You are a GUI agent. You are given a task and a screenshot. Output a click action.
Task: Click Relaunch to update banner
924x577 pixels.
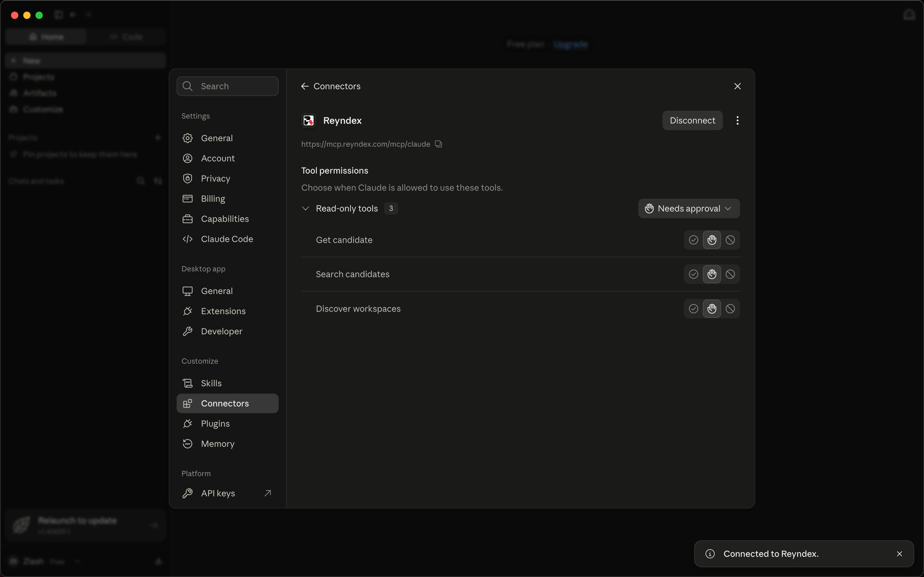(86, 525)
